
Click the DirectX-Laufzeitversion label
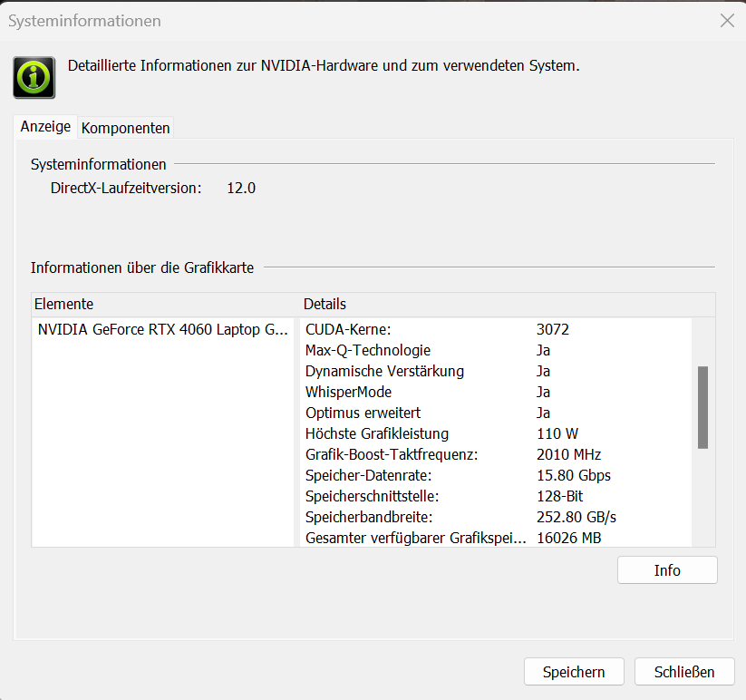[126, 189]
